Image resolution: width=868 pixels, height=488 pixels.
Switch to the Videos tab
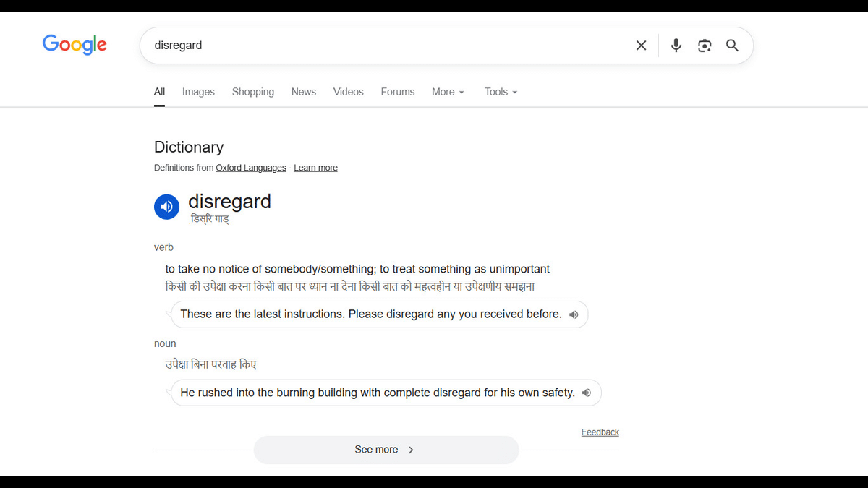(x=349, y=92)
